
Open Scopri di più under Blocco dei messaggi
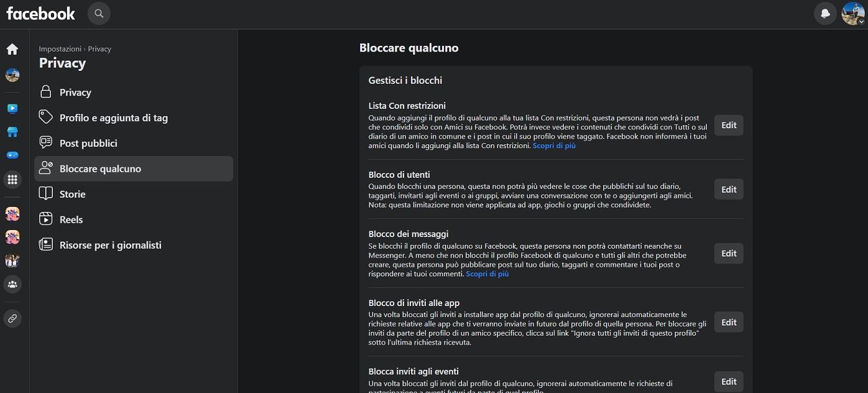(487, 274)
